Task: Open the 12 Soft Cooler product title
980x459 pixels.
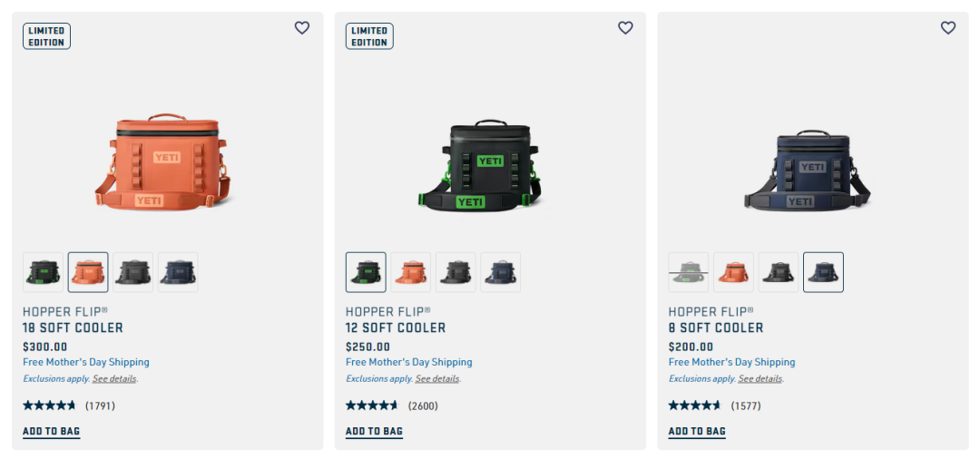Action: tap(396, 327)
